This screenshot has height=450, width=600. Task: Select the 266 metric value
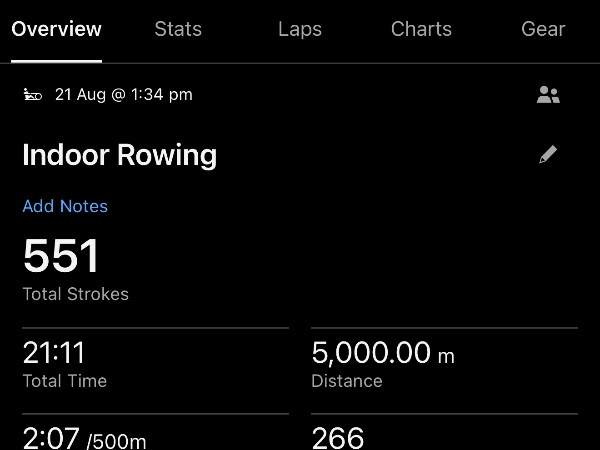[x=338, y=439]
